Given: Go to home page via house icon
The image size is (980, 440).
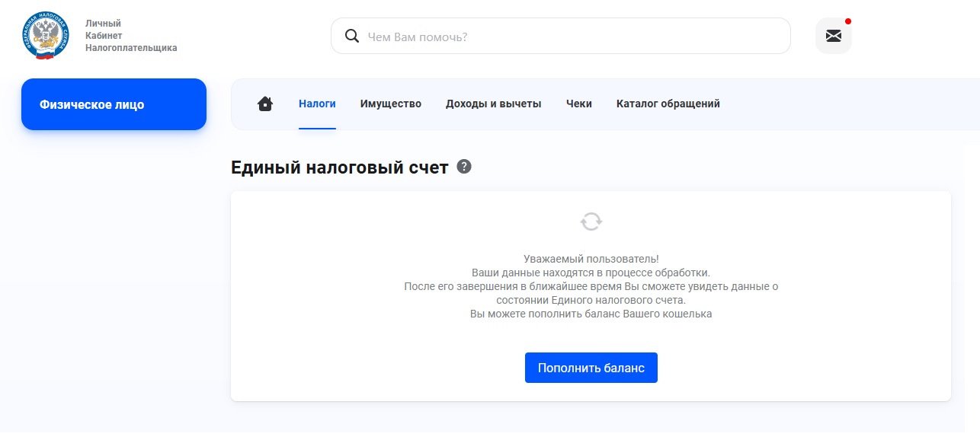Looking at the screenshot, I should pos(265,104).
